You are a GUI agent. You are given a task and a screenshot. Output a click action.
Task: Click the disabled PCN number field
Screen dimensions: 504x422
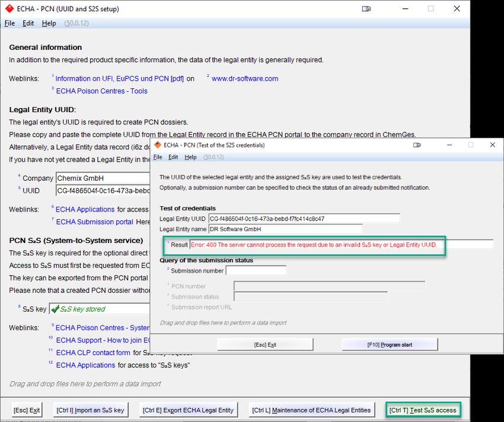(x=329, y=286)
